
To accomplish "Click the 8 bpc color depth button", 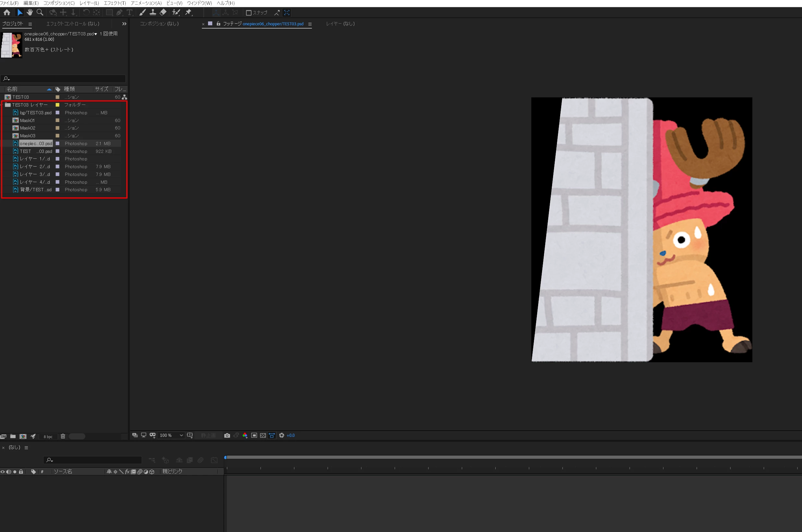I will click(x=48, y=437).
